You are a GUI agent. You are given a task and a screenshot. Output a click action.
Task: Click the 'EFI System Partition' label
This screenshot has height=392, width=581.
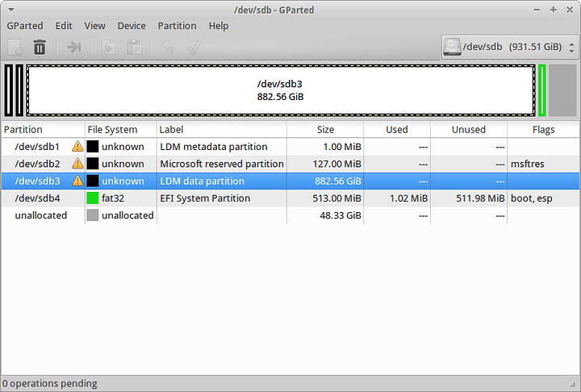205,198
